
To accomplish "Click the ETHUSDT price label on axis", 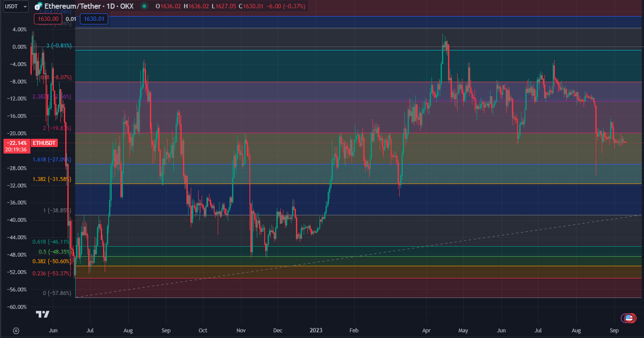I will point(44,143).
